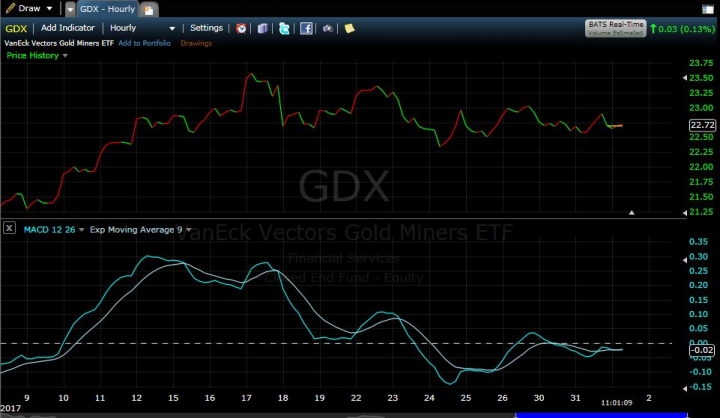The image size is (720, 418).
Task: Click Add to Portfolio link
Action: point(144,43)
